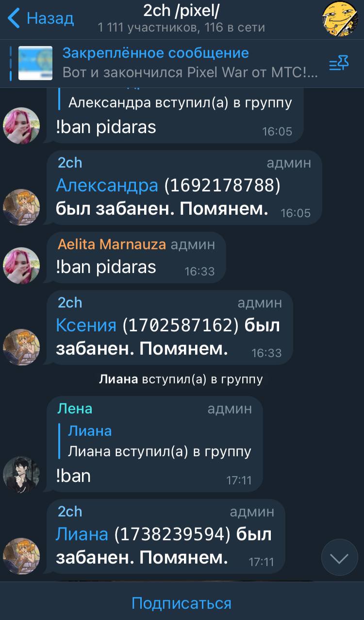Image resolution: width=364 pixels, height=620 pixels.
Task: Open the 2ch /pixel/ chat title info
Action: [x=182, y=18]
